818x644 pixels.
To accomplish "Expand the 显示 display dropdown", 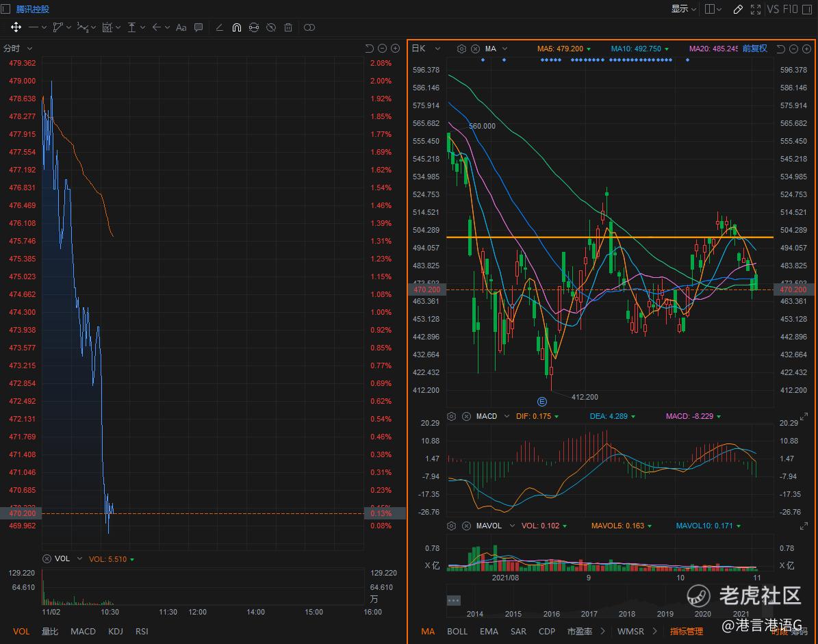I will [x=683, y=9].
